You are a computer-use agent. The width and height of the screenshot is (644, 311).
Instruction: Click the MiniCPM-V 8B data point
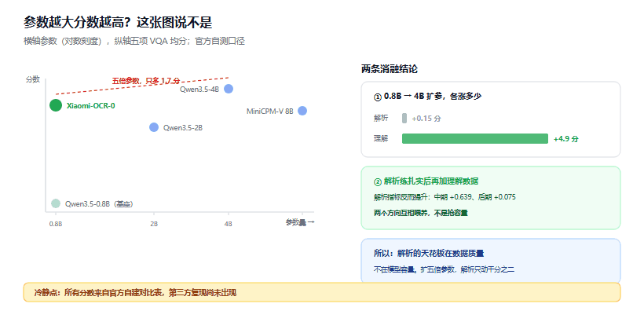click(302, 111)
